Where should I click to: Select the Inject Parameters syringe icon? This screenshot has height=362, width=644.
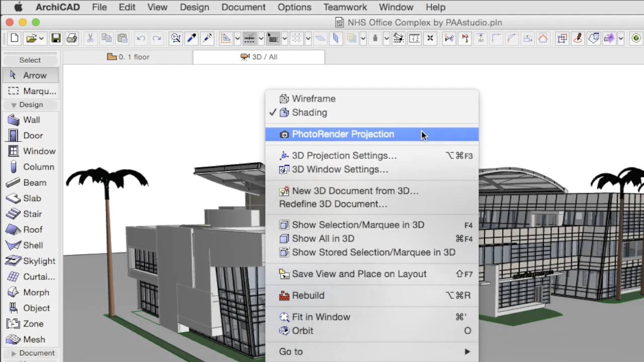[x=207, y=38]
